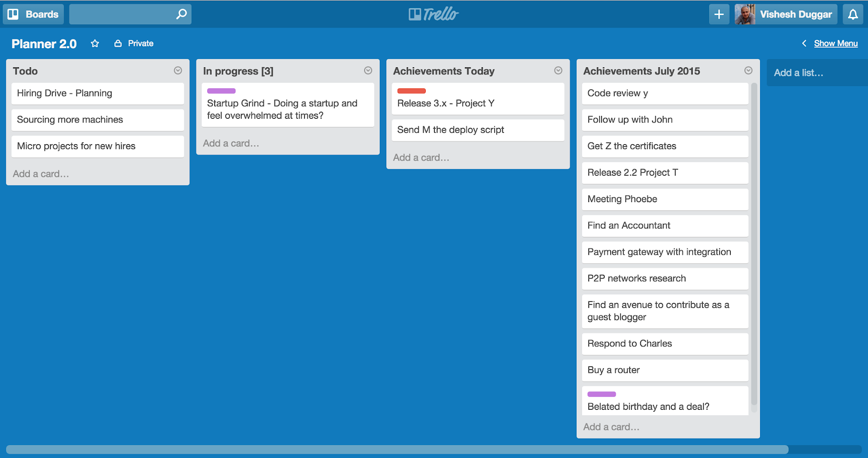Click the Add a list field
This screenshot has height=458, width=868.
point(817,73)
